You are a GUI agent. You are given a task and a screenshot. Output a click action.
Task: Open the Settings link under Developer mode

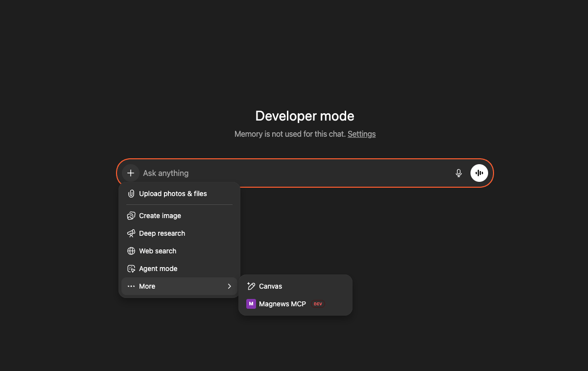click(x=361, y=134)
